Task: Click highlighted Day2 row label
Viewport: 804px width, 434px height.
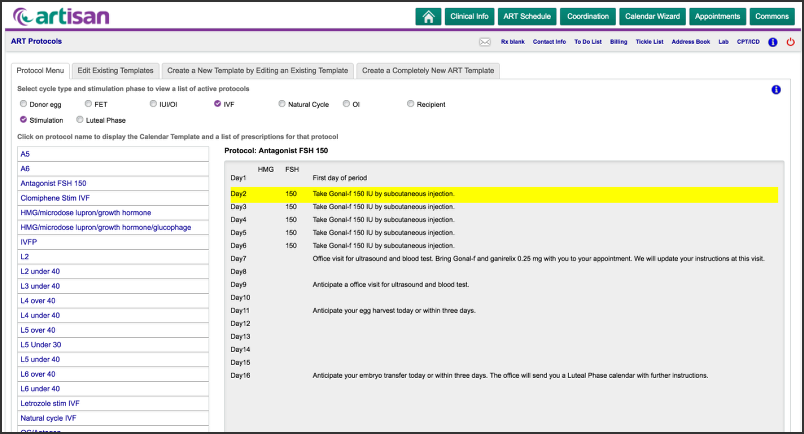Action: tap(238, 194)
